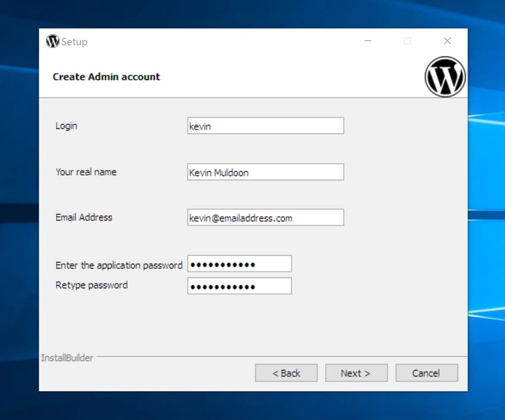Click the Retype password field
Viewport: 505px width, 420px height.
pyautogui.click(x=239, y=286)
